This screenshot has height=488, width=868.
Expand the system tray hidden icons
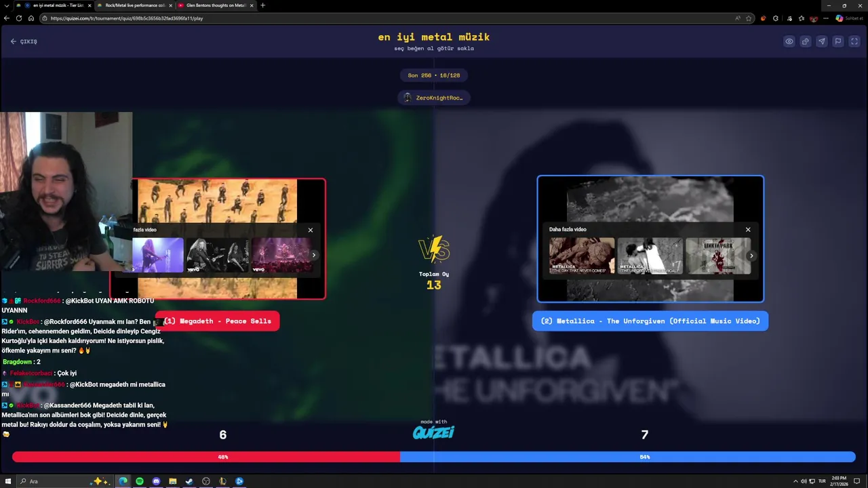(x=795, y=481)
